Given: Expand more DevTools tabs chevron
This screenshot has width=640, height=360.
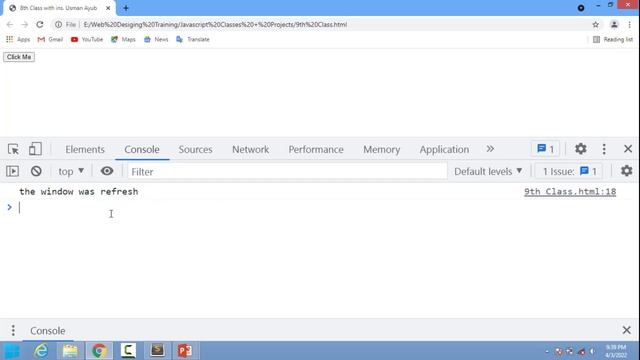Looking at the screenshot, I should pos(490,149).
